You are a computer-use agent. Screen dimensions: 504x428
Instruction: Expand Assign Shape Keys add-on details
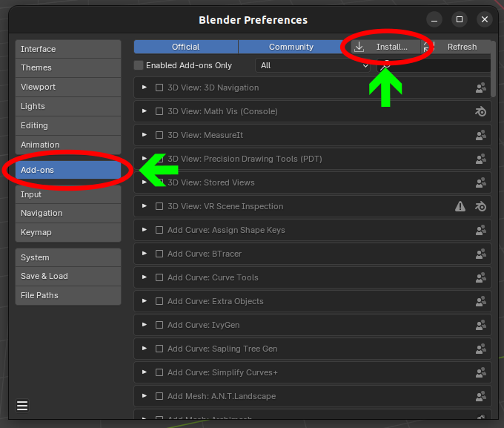click(145, 230)
